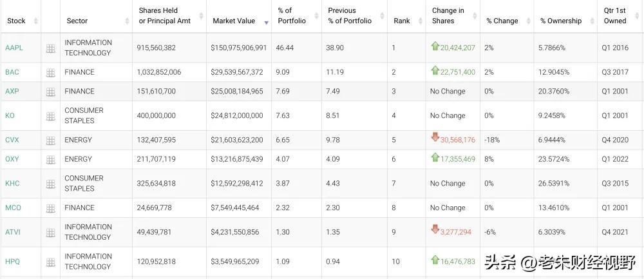Click the grid icon beside CVX
Image resolution: width=644 pixels, height=279 pixels.
[50, 140]
